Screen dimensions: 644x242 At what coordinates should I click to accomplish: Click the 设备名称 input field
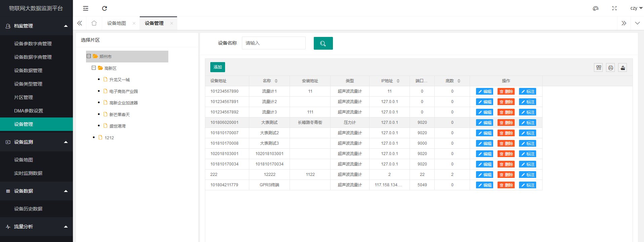[273, 43]
